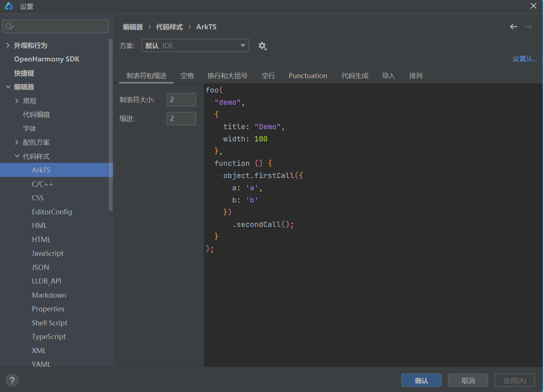Viewport: 543px width, 392px height.
Task: Click the 代码样式 breadcrumb
Action: coord(170,27)
